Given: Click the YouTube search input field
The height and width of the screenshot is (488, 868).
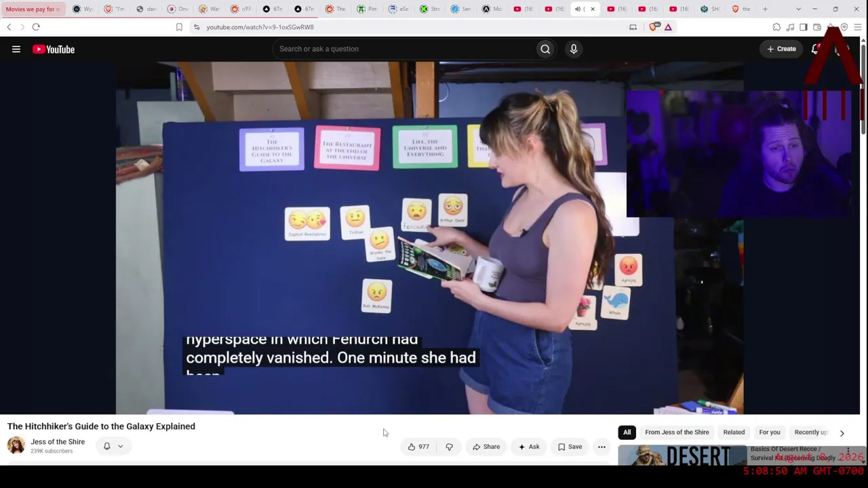Looking at the screenshot, I should point(404,49).
